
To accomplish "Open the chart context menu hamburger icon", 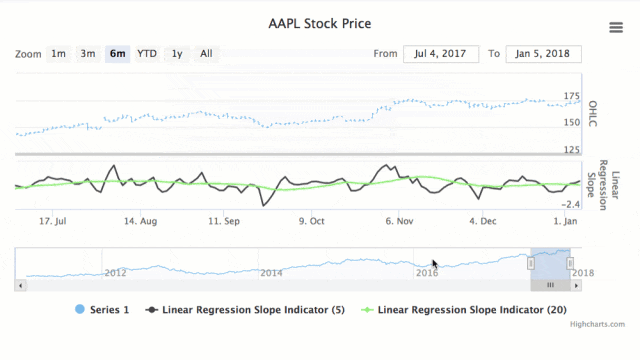I will click(x=616, y=27).
